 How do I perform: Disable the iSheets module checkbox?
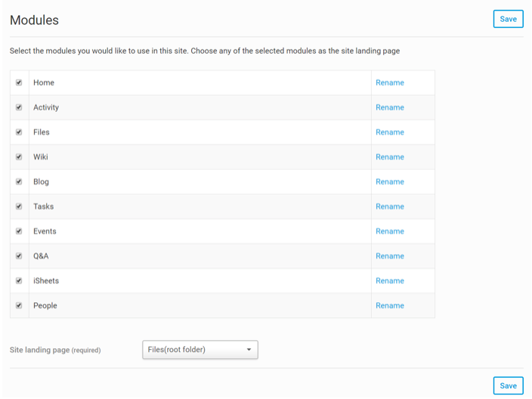[19, 280]
